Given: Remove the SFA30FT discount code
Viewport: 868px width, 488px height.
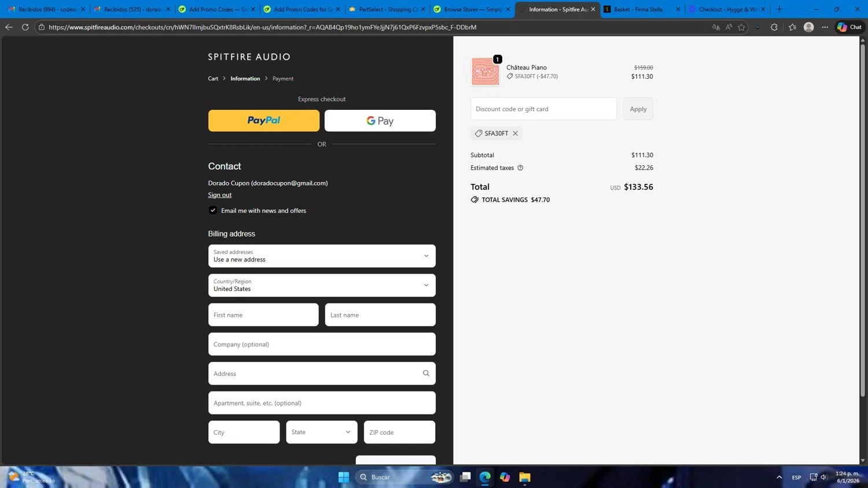Looking at the screenshot, I should tap(515, 134).
